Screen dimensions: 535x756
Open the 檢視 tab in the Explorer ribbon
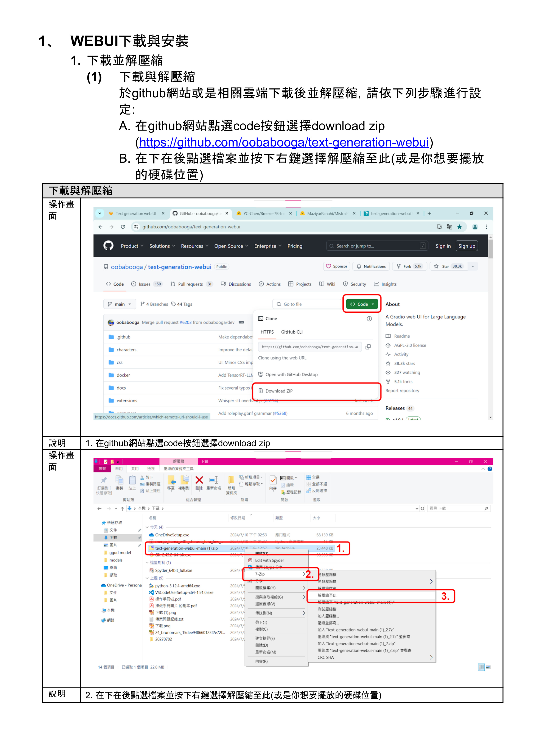151,469
